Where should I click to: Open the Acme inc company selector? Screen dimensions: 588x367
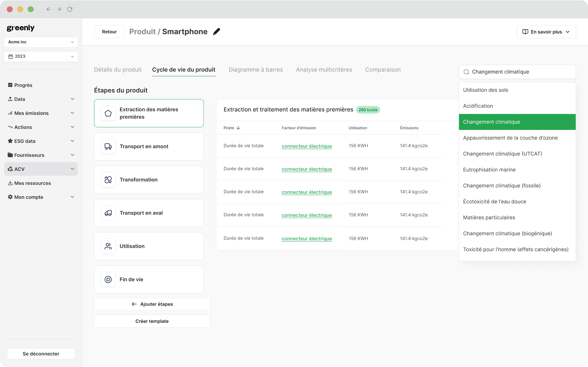[40, 42]
